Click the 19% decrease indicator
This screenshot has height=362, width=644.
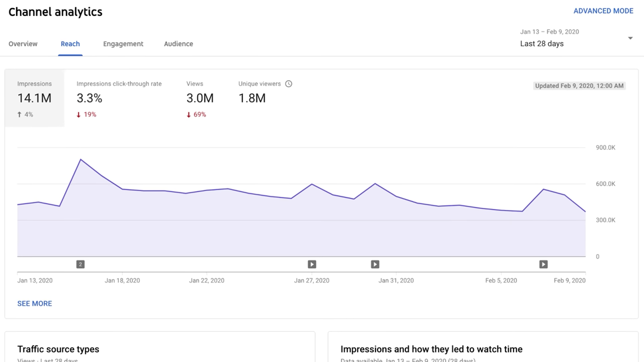(86, 115)
